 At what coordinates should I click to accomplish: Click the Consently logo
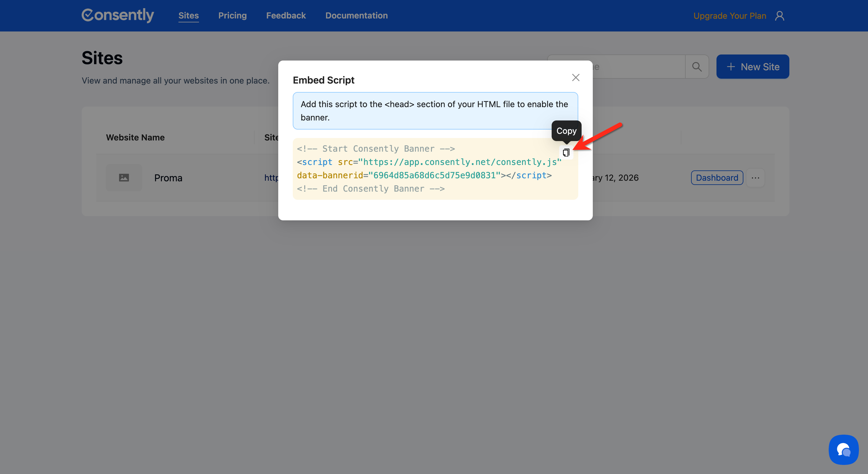tap(118, 15)
